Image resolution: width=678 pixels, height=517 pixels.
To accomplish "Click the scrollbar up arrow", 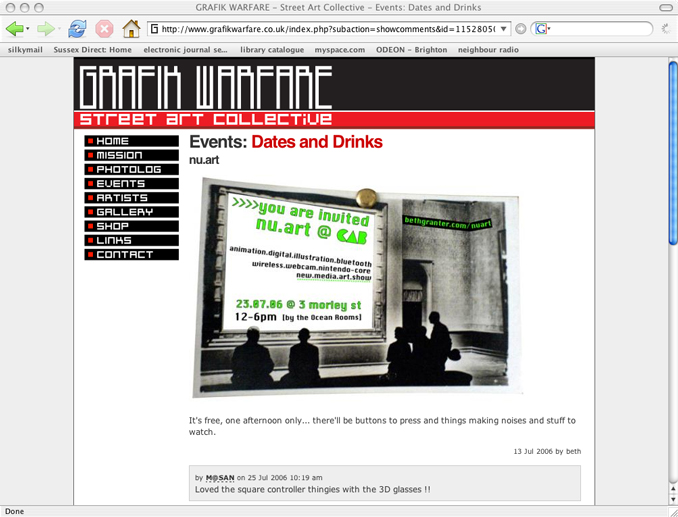I will 673,488.
